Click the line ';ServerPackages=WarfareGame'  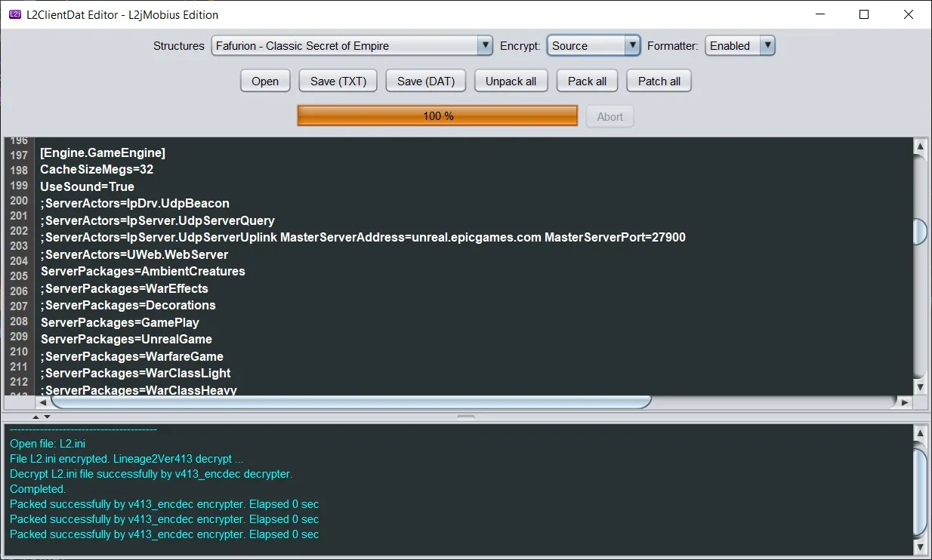pyautogui.click(x=131, y=356)
